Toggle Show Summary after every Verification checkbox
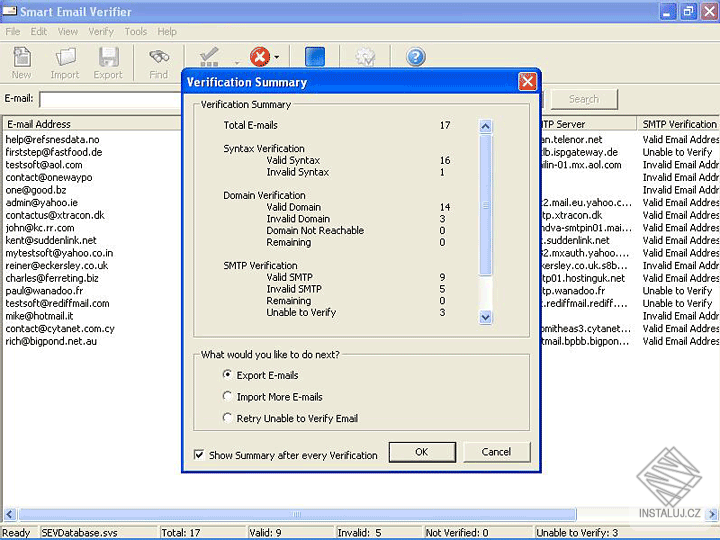This screenshot has width=720, height=540. [199, 455]
